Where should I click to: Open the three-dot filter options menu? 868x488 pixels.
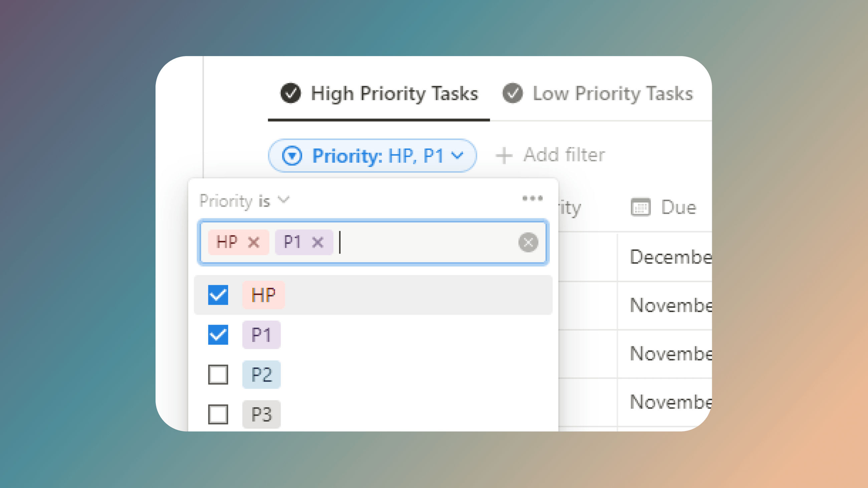pyautogui.click(x=532, y=198)
